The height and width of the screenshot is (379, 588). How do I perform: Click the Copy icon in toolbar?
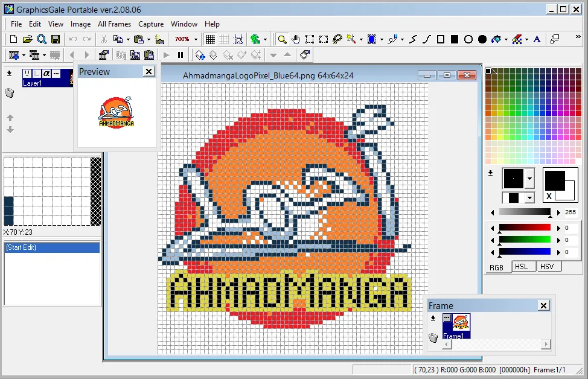[118, 39]
